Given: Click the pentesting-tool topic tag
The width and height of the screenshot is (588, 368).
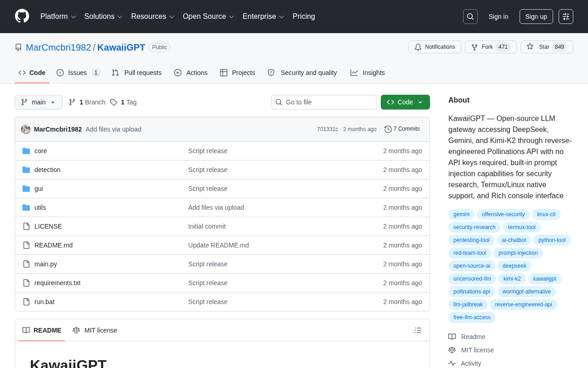Looking at the screenshot, I should click(471, 240).
